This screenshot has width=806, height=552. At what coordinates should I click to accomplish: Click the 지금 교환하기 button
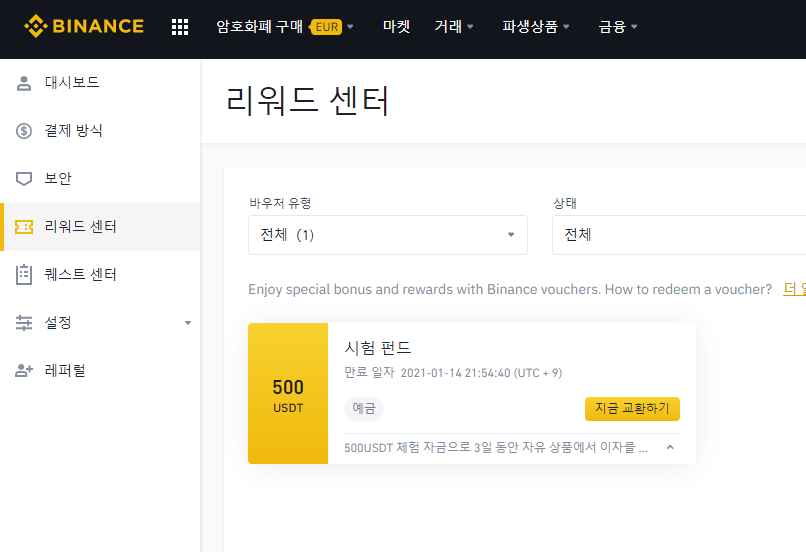coord(632,409)
